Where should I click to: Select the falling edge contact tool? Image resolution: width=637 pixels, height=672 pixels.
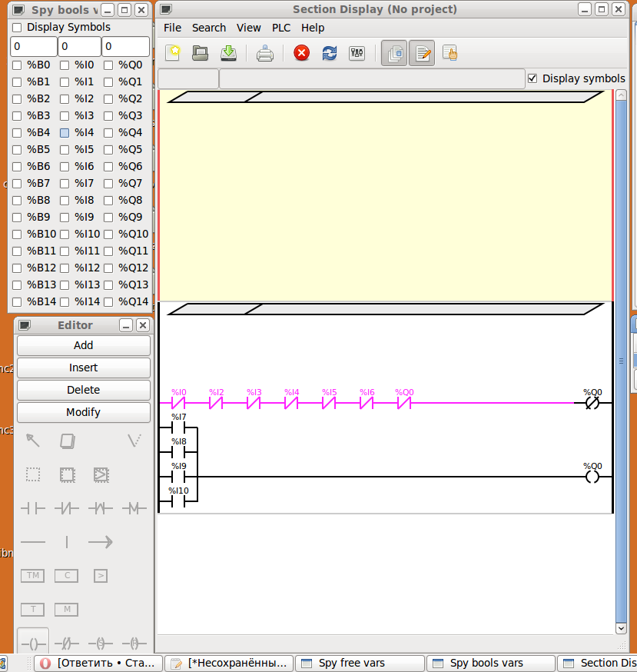[x=134, y=508]
